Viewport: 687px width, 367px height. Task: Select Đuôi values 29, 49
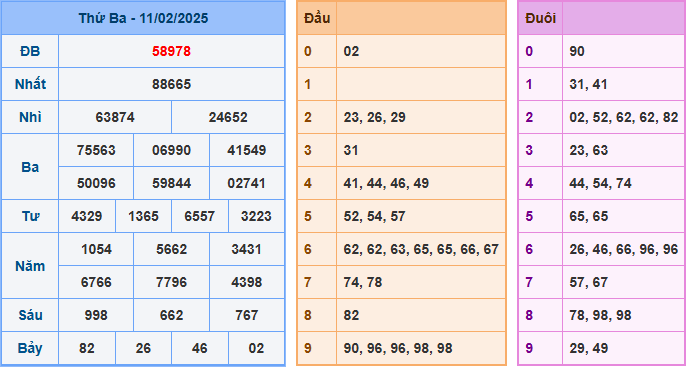pos(588,349)
